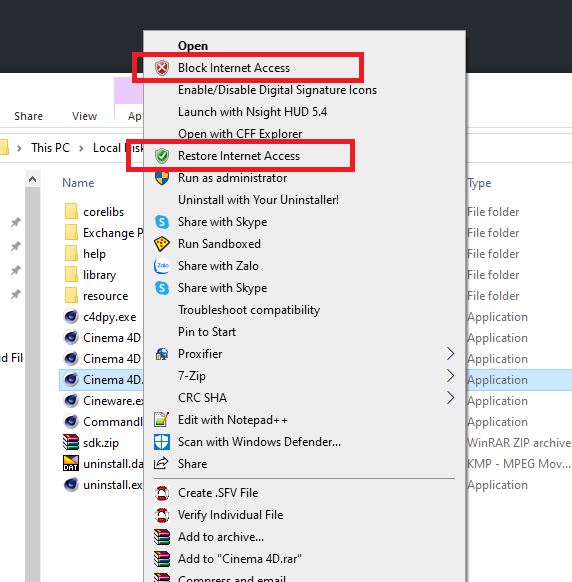Click the Sandboxie icon next to Run Sandboxed
Image resolution: width=572 pixels, height=582 pixels.
[x=162, y=244]
